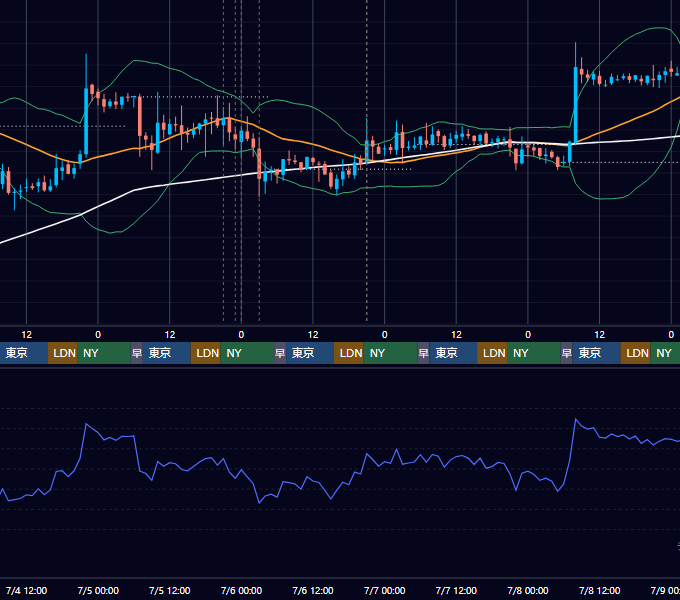This screenshot has width=680, height=600.
Task: Select the 7/7 12:00 time label
Action: click(x=456, y=590)
